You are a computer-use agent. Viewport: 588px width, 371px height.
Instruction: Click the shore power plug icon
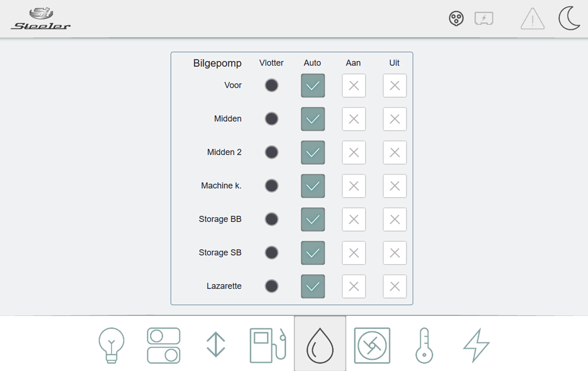(x=456, y=19)
